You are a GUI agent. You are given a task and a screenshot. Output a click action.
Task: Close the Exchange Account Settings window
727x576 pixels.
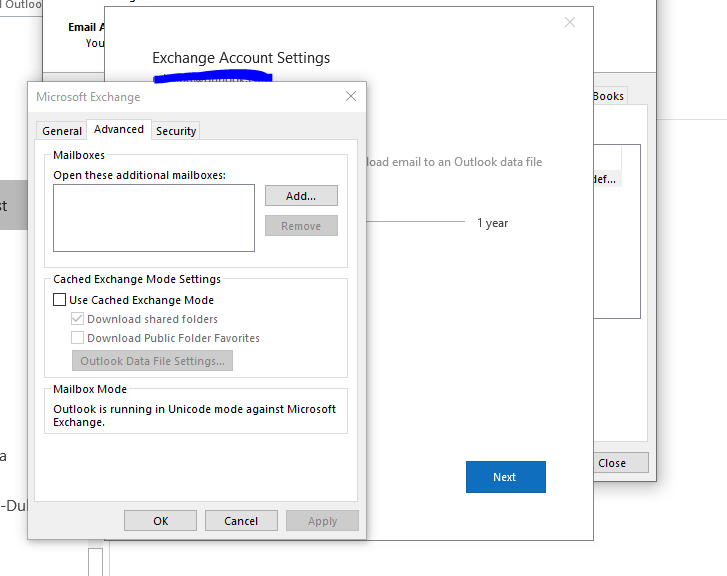click(570, 22)
